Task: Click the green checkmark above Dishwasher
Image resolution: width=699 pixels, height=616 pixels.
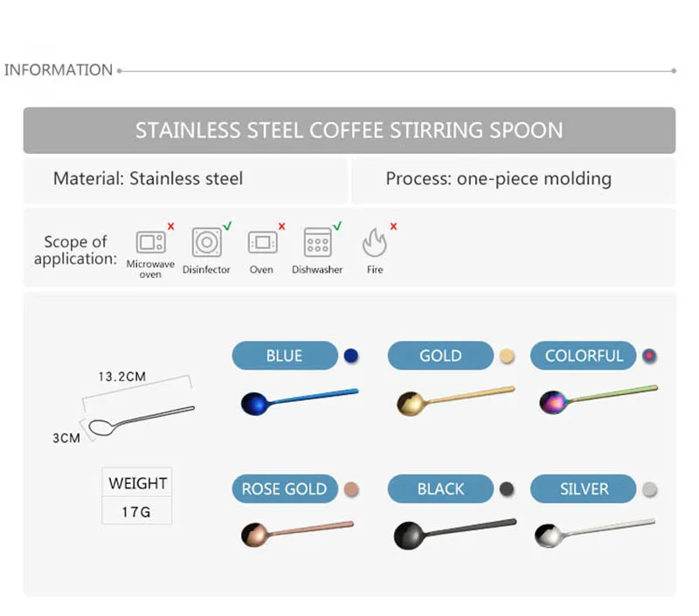Action: 337,225
